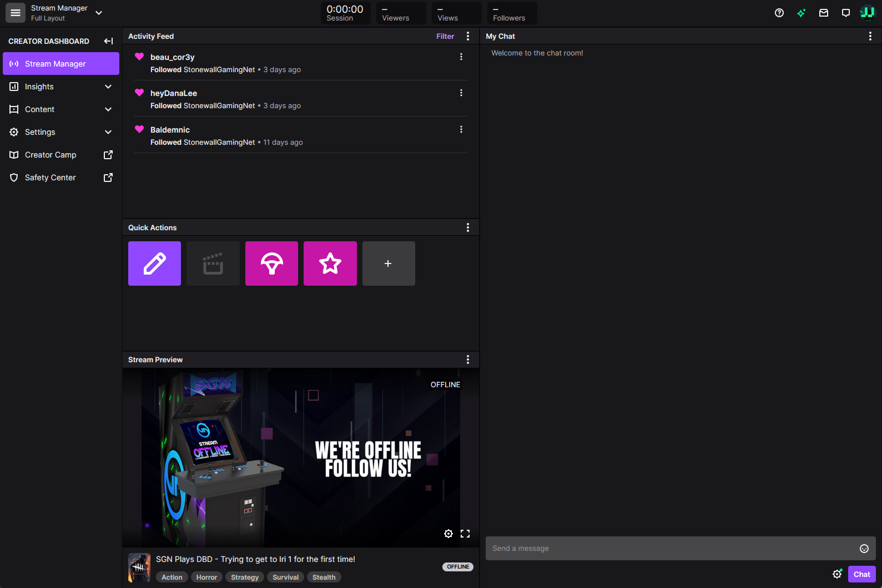Open the hamburger navigation menu
Screen dimensions: 882x588
coord(16,13)
